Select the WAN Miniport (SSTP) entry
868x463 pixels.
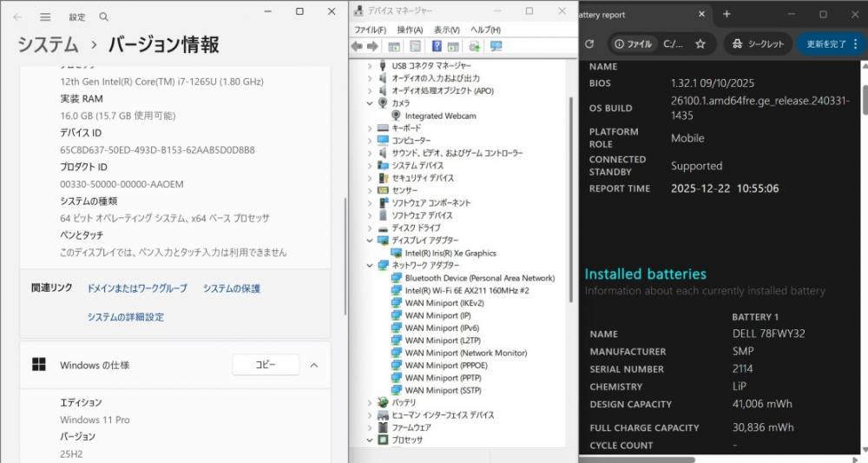point(444,390)
